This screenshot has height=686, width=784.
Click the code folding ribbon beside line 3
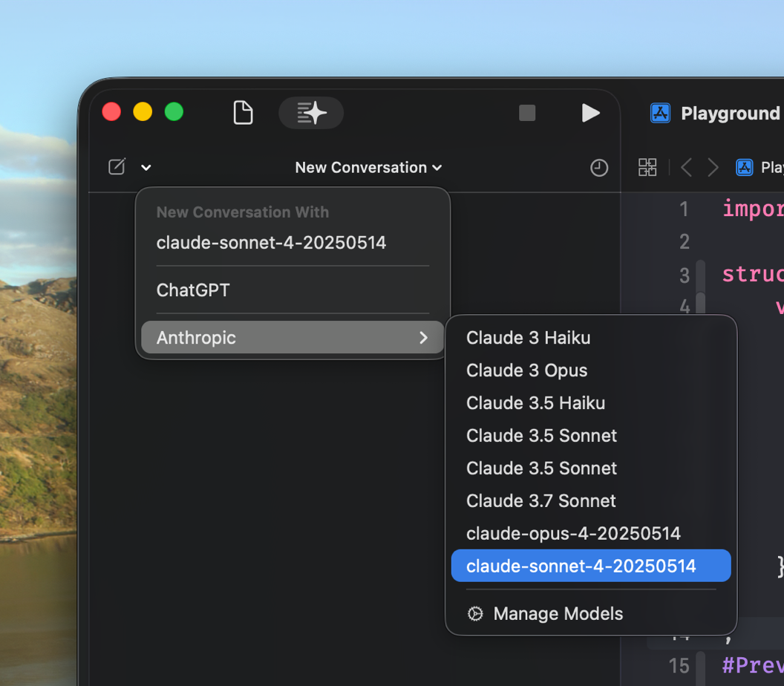pos(701,275)
